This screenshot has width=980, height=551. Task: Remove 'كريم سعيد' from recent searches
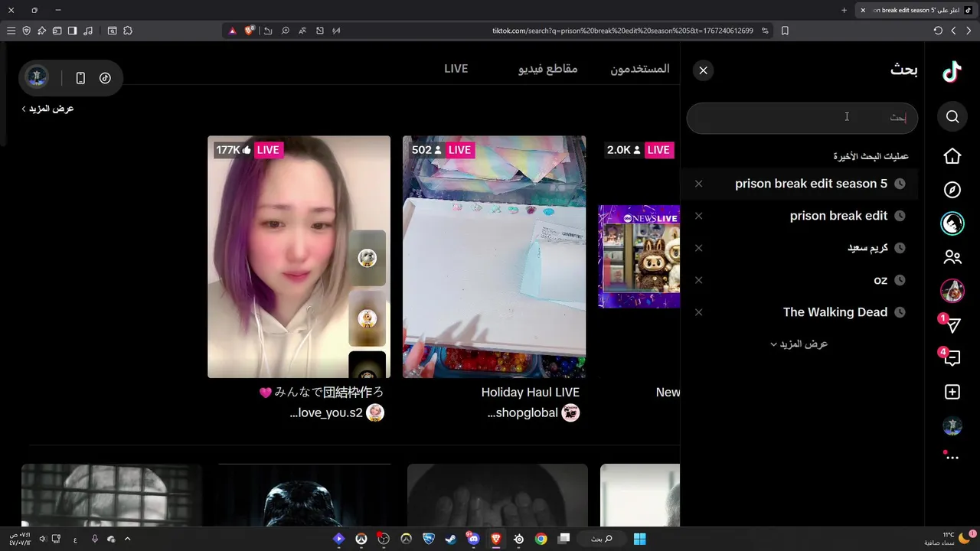click(x=698, y=248)
